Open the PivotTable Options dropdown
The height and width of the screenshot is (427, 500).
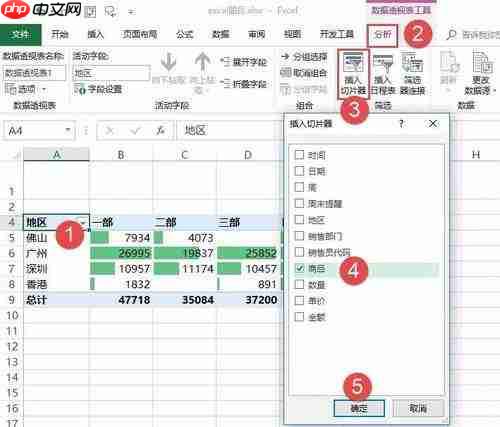tap(44, 89)
